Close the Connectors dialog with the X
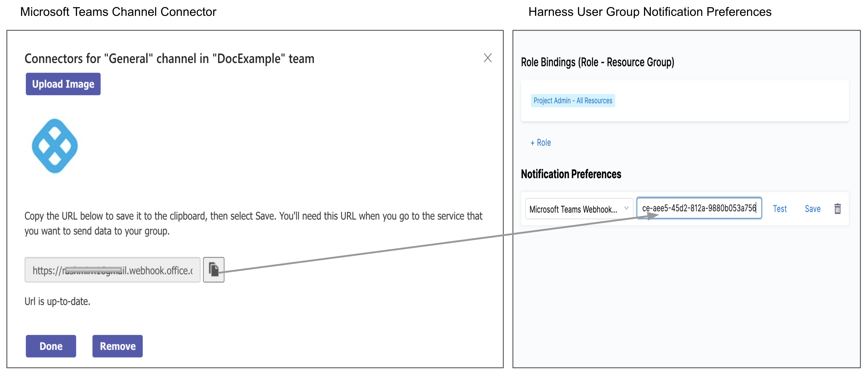The image size is (868, 390). tap(488, 58)
